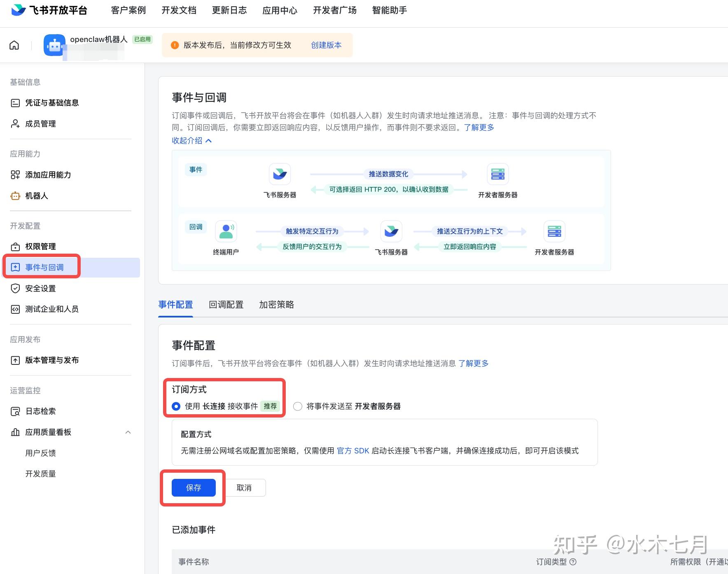Click the Feishu Open Platform logo

click(x=49, y=10)
